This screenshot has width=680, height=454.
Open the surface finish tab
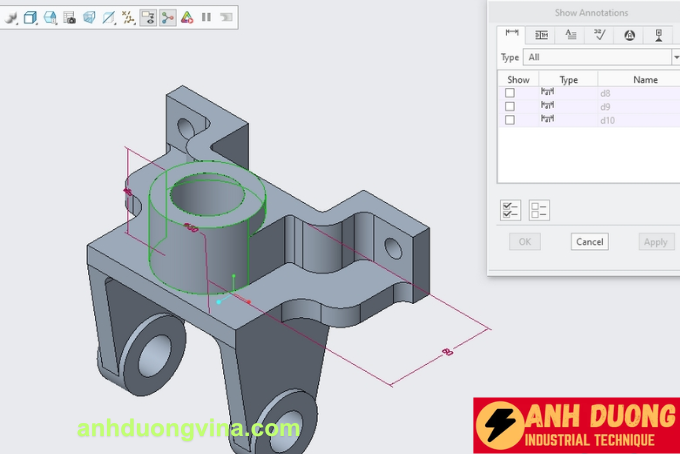[600, 35]
